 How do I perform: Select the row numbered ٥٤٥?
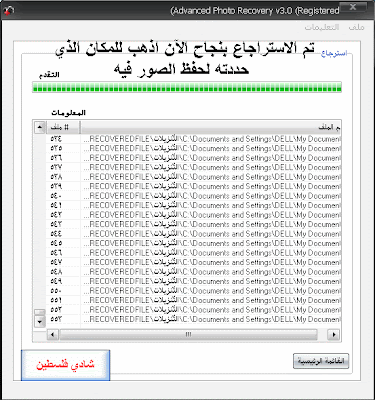pyautogui.click(x=194, y=243)
